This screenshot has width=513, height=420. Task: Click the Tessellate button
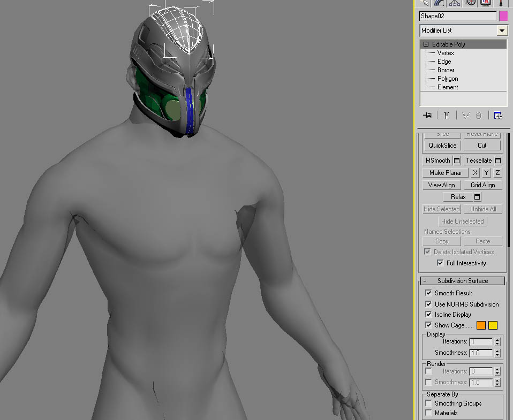tap(479, 161)
